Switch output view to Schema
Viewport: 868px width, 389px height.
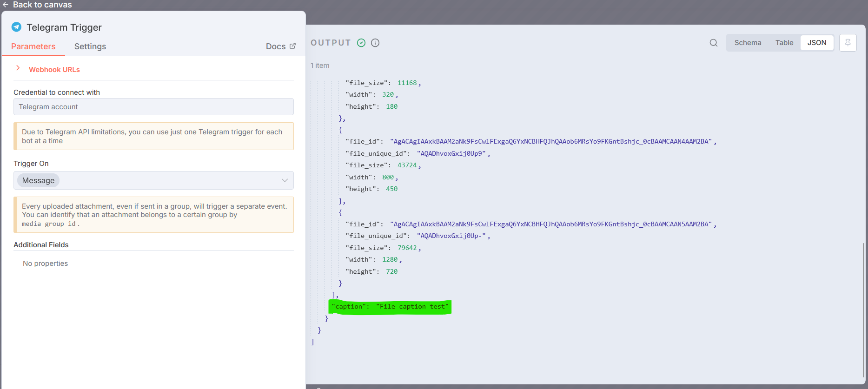pyautogui.click(x=748, y=43)
